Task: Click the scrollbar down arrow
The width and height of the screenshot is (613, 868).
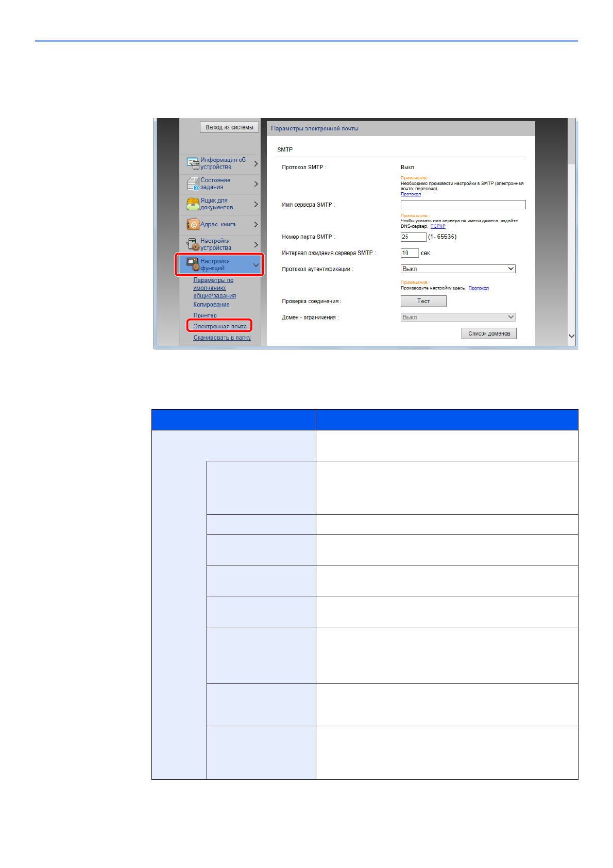Action: 572,336
